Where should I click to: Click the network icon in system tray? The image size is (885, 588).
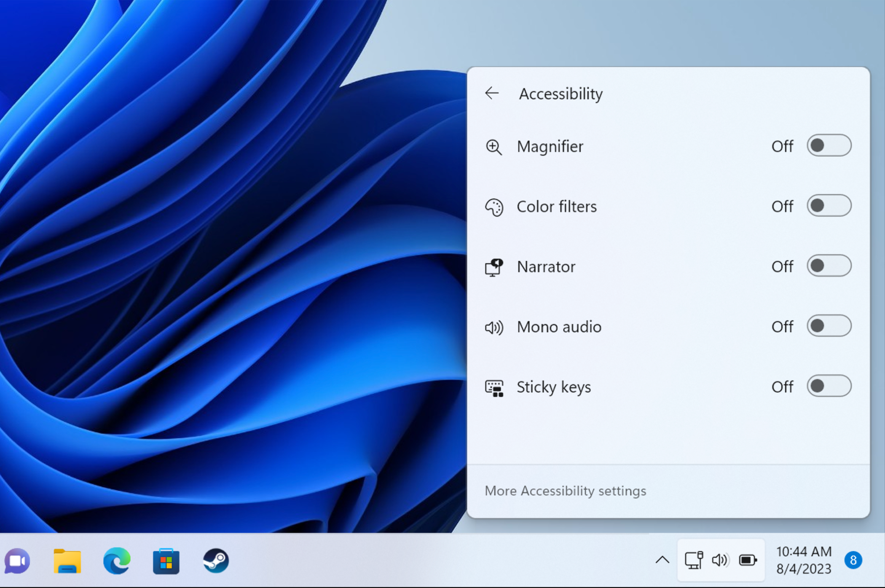(694, 560)
